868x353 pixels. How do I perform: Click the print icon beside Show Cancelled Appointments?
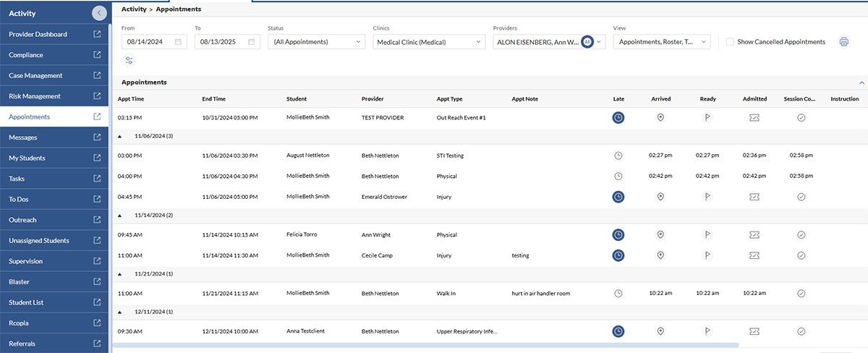[843, 42]
